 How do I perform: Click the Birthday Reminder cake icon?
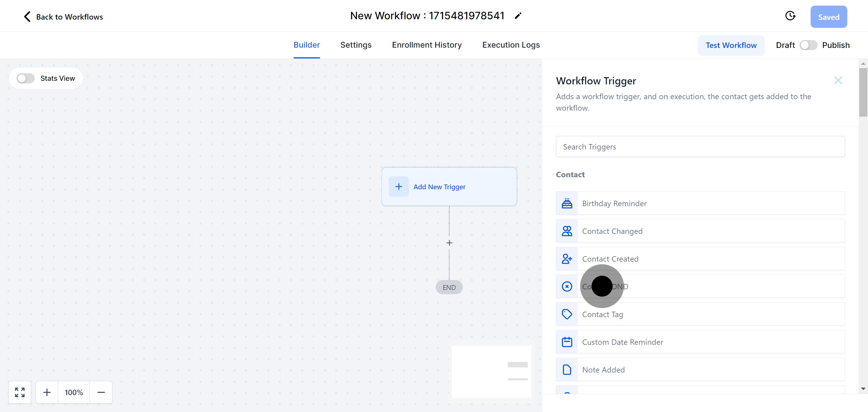[x=567, y=203]
